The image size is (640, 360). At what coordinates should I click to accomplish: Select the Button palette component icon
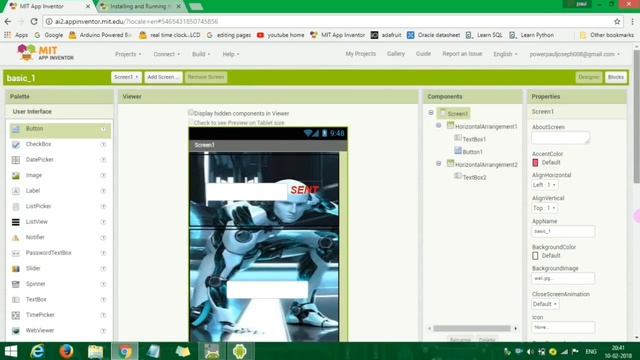tap(16, 129)
